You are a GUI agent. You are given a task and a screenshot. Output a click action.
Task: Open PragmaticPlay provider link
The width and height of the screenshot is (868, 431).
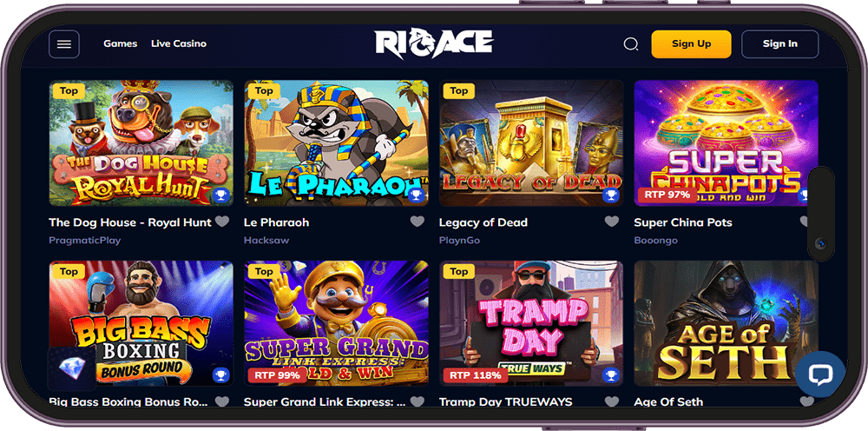pyautogui.click(x=85, y=241)
